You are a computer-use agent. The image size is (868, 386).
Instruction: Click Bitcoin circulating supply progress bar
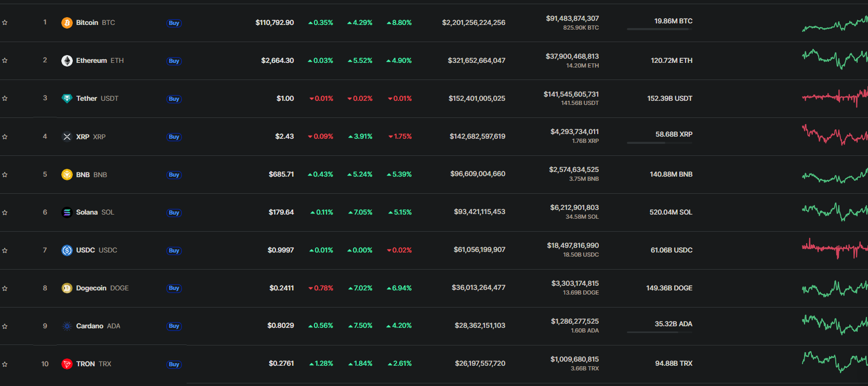coord(660,29)
